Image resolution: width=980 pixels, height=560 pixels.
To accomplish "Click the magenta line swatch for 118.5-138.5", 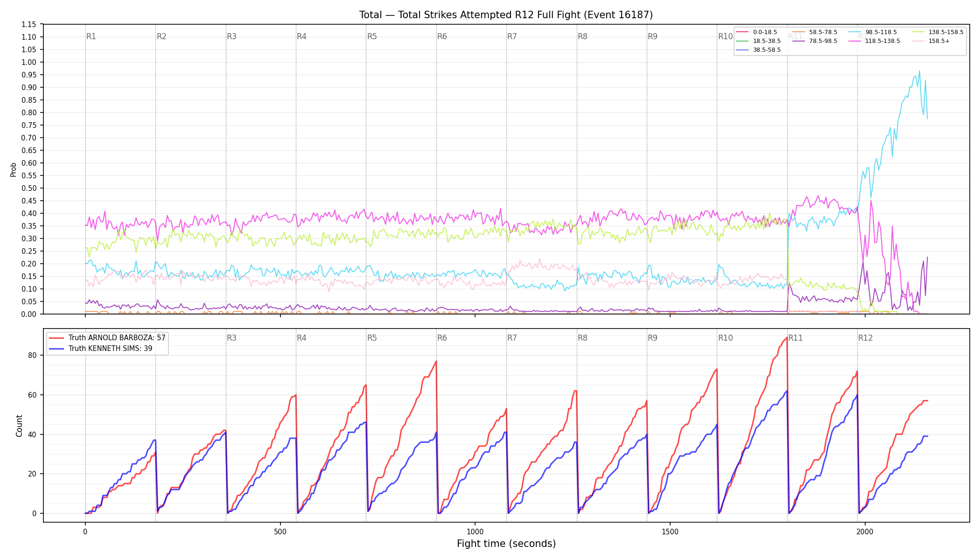I will 854,41.
